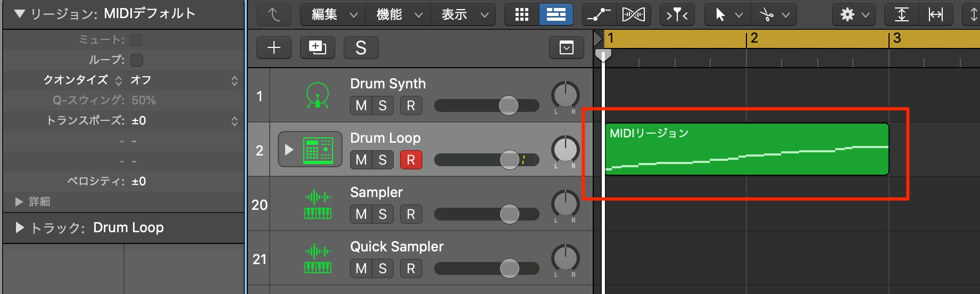Image resolution: width=980 pixels, height=294 pixels.
Task: Add a new track with plus button
Action: [273, 47]
